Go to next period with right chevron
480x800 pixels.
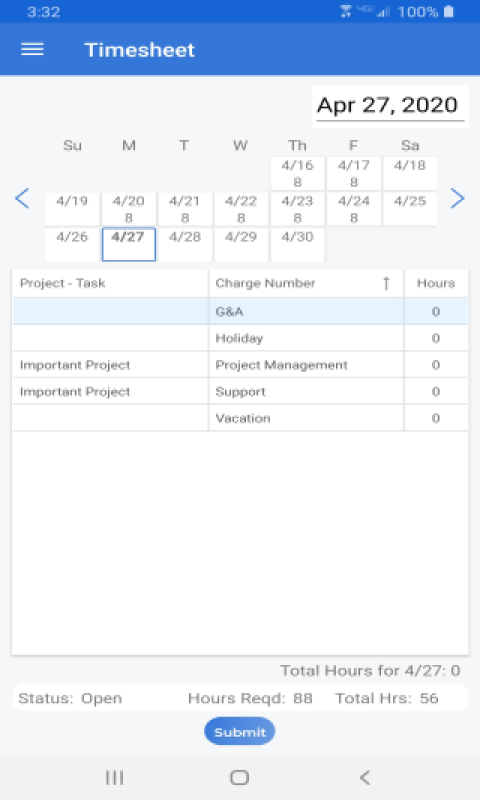458,198
